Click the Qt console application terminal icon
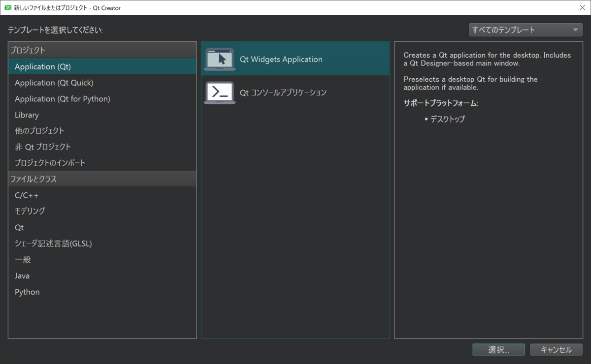The width and height of the screenshot is (591, 364). coord(220,92)
